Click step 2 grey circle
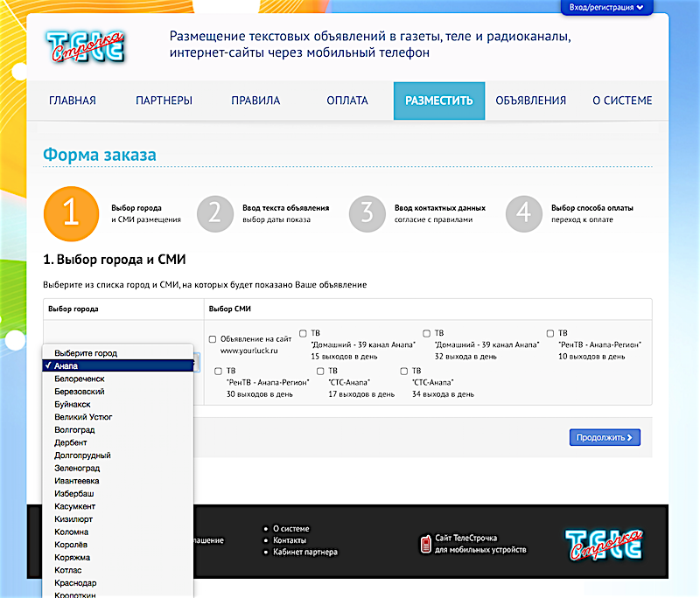 215,213
